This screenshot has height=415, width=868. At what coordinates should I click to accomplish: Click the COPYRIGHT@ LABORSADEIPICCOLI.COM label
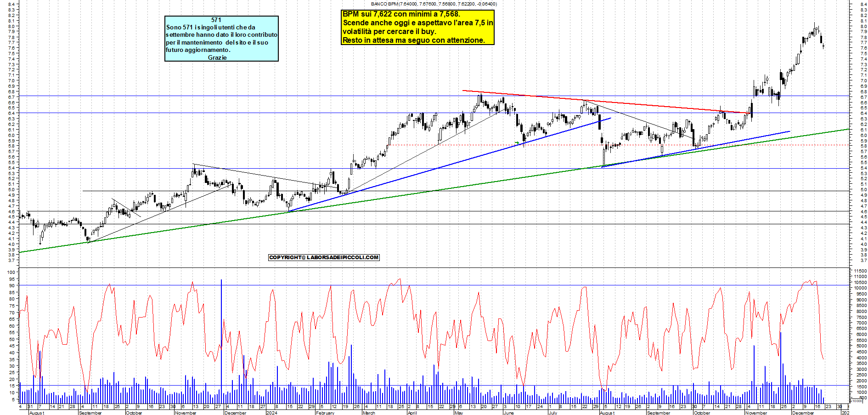click(324, 257)
